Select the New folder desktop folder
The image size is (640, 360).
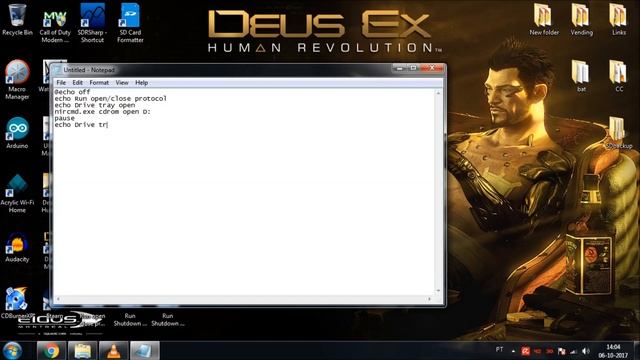pyautogui.click(x=544, y=20)
